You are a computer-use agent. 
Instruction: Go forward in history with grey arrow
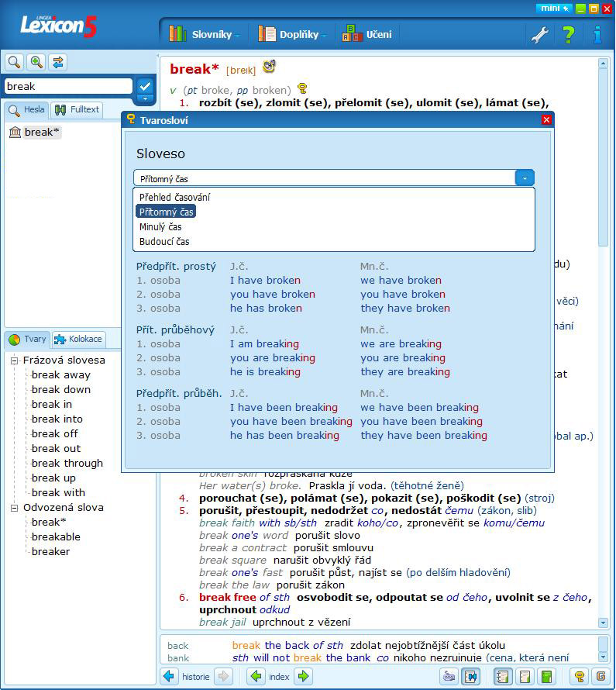[223, 676]
